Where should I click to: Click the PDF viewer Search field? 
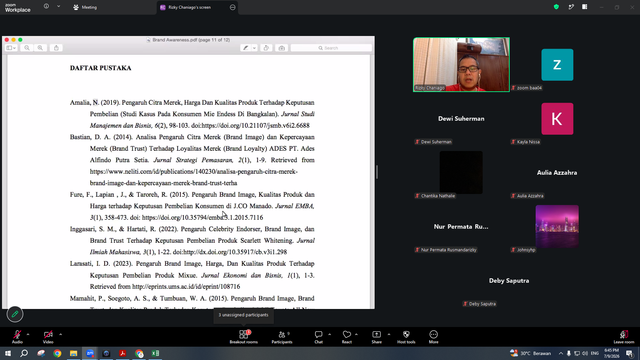331,48
